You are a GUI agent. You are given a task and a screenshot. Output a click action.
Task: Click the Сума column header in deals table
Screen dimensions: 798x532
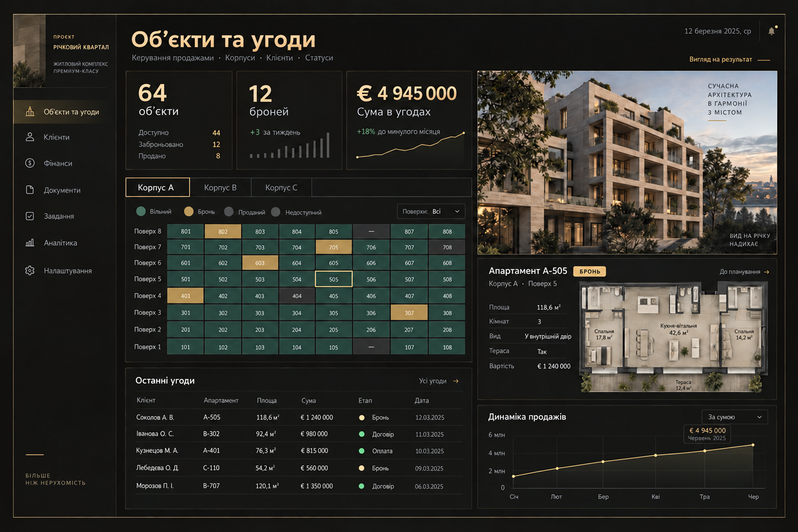[x=309, y=401]
